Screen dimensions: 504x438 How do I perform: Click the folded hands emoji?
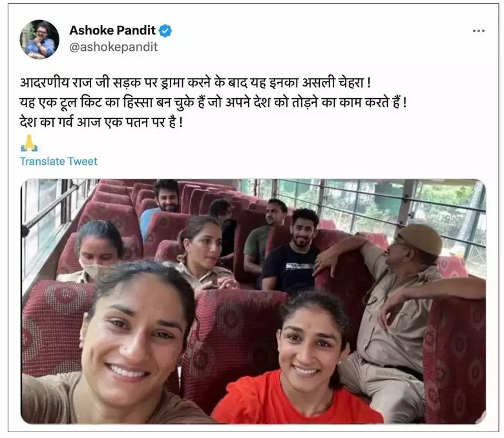click(29, 143)
